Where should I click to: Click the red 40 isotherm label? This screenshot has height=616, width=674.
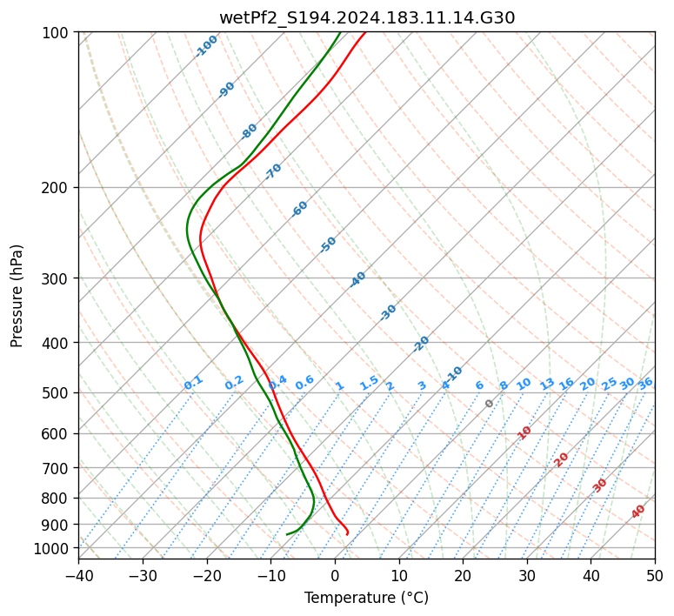tap(637, 512)
